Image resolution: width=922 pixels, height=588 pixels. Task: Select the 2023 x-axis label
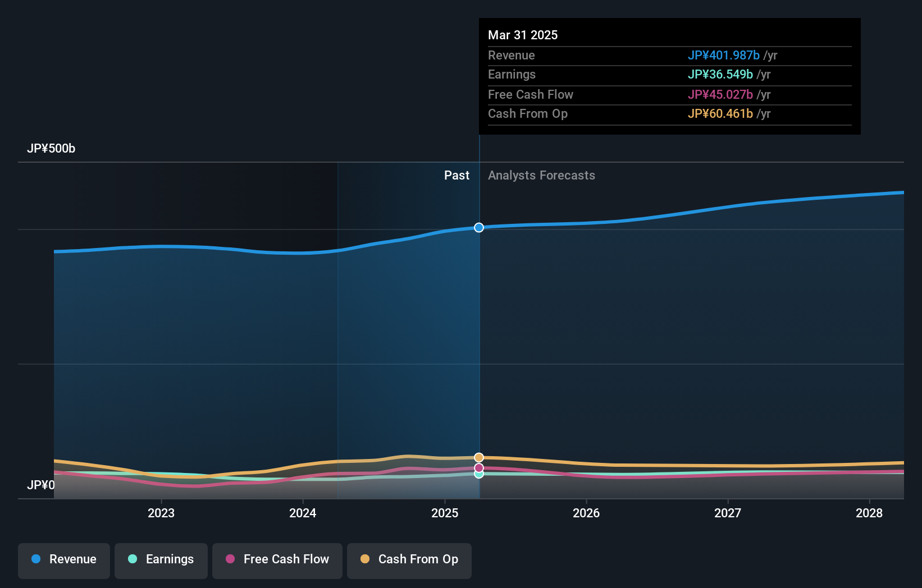click(161, 513)
